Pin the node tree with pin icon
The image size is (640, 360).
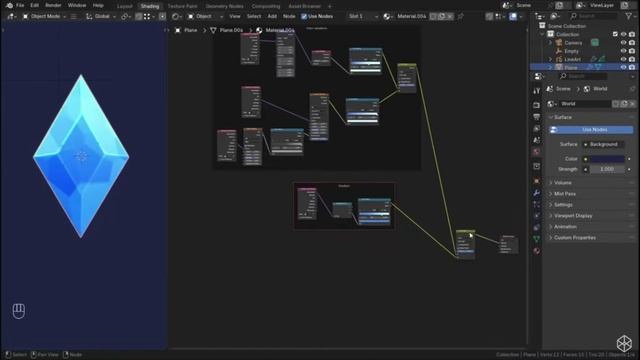click(461, 16)
